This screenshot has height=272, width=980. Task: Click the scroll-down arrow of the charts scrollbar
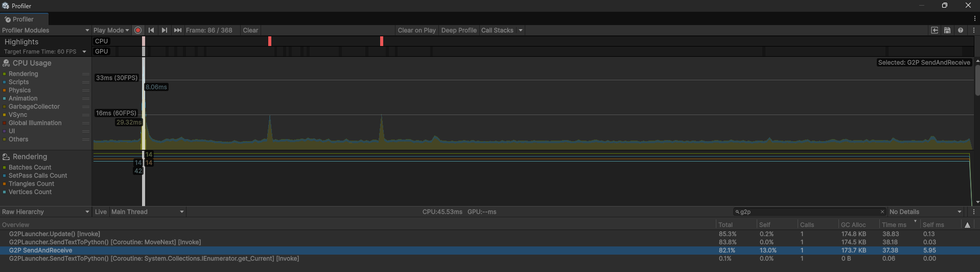pyautogui.click(x=977, y=202)
